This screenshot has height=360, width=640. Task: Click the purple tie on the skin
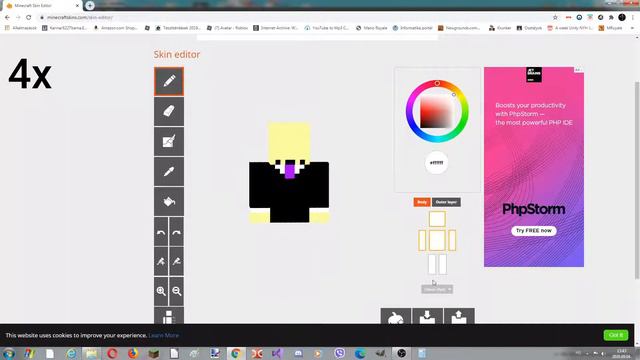(290, 171)
